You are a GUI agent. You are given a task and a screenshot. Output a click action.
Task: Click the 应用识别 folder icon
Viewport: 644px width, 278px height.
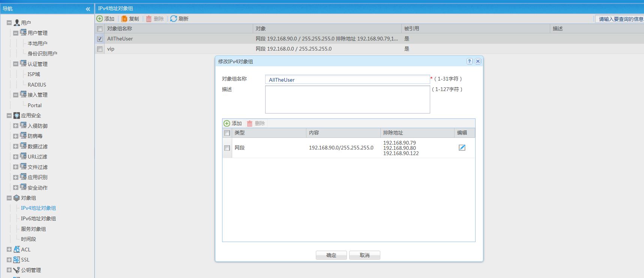[23, 177]
